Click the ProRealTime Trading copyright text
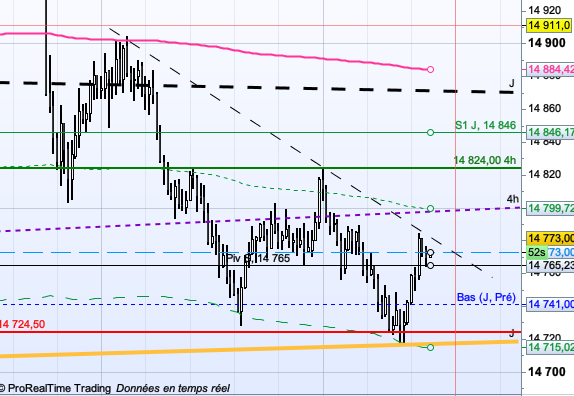The height and width of the screenshot is (396, 574). pyautogui.click(x=55, y=388)
